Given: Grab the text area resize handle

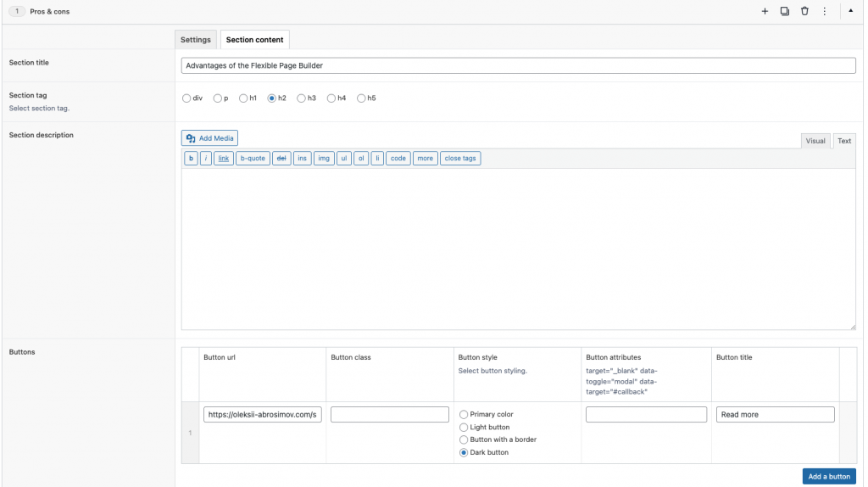Looking at the screenshot, I should pyautogui.click(x=853, y=327).
